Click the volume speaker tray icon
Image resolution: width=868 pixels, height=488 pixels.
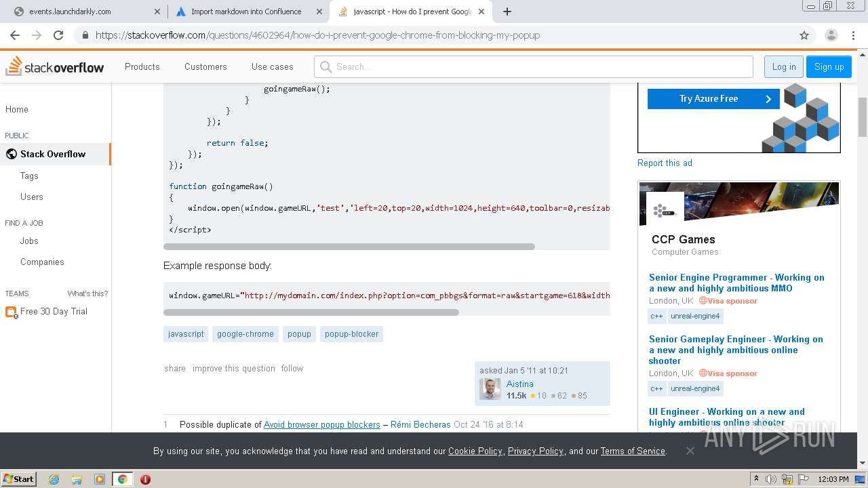pyautogui.click(x=771, y=479)
